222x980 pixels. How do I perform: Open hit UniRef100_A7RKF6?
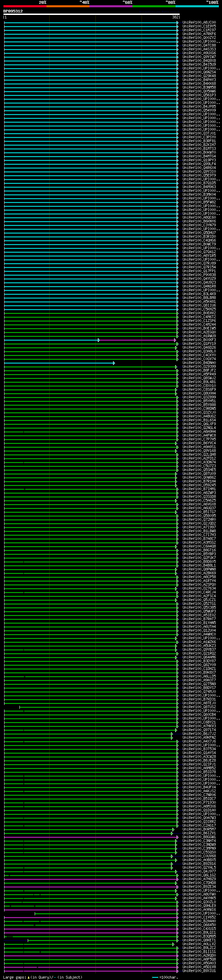click(199, 34)
